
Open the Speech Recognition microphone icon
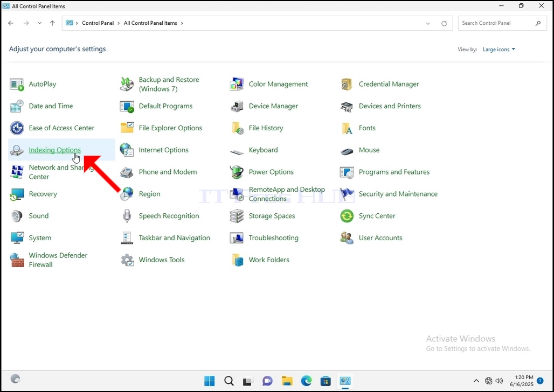(x=127, y=216)
